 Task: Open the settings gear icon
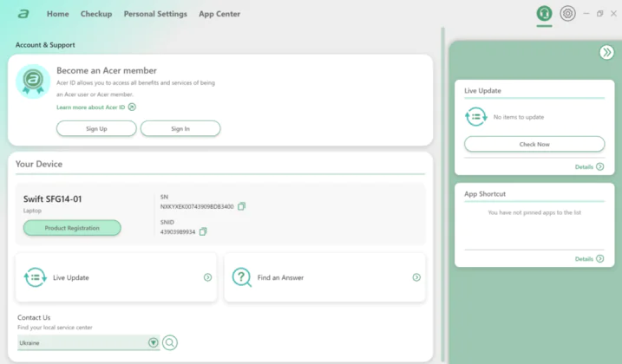click(567, 14)
